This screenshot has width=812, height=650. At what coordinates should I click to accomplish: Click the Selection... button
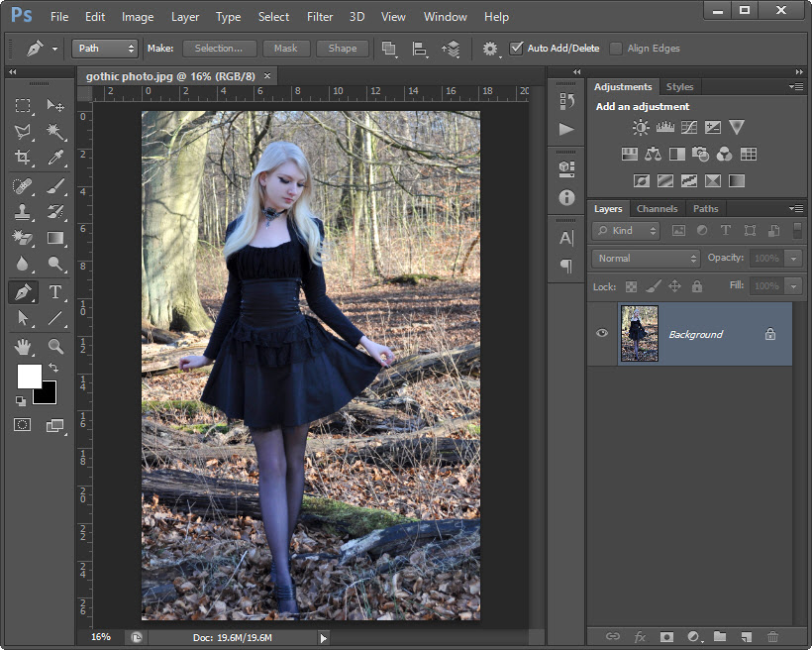pos(219,48)
